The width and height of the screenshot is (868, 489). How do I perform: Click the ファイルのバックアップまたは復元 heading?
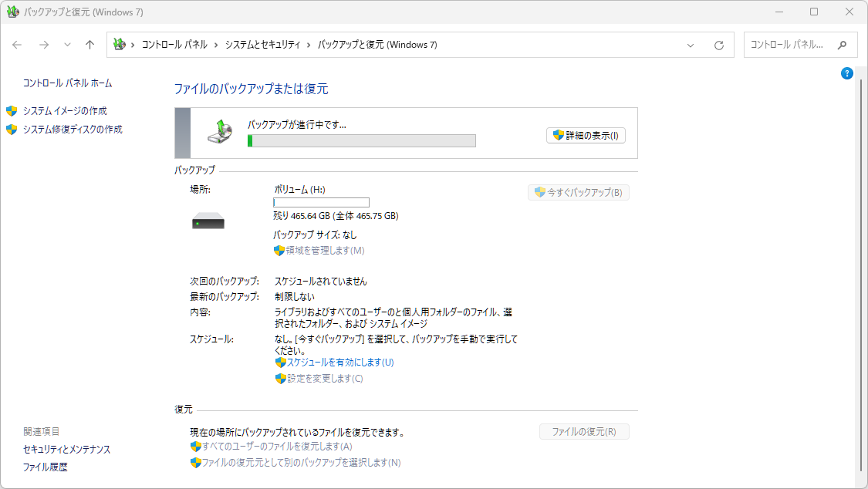pos(252,89)
